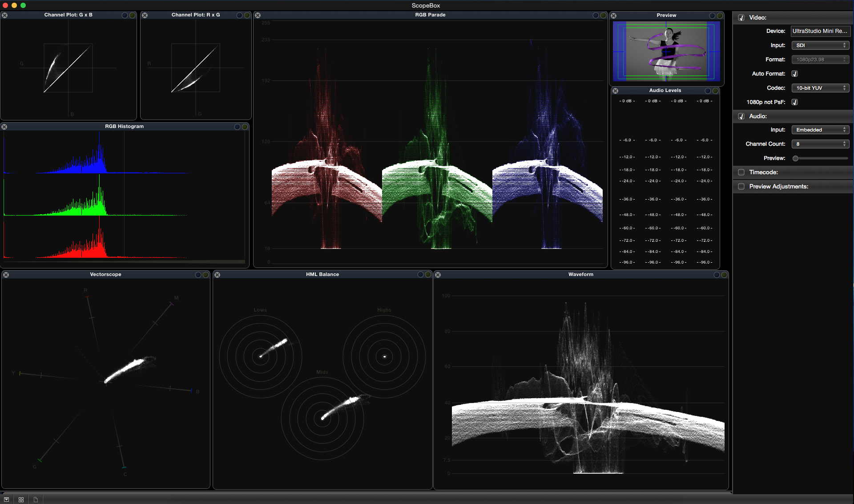854x504 pixels.
Task: Toggle the Auto Format checkbox
Action: point(795,74)
